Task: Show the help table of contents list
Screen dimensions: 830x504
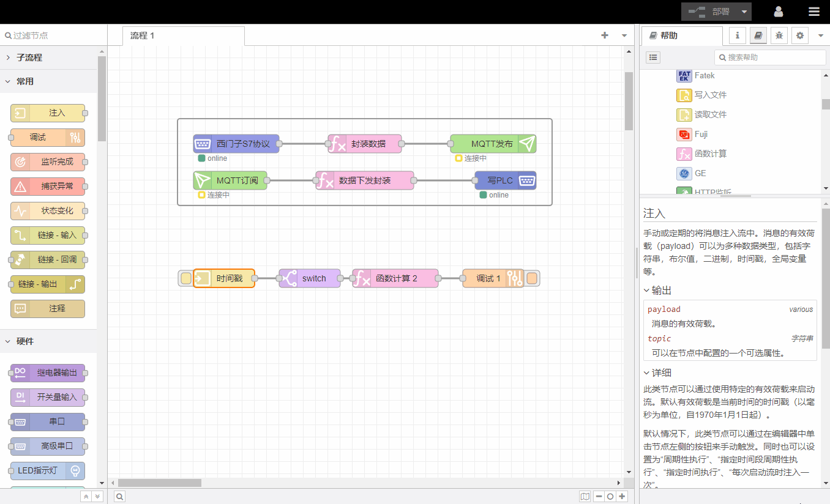Action: pyautogui.click(x=654, y=57)
